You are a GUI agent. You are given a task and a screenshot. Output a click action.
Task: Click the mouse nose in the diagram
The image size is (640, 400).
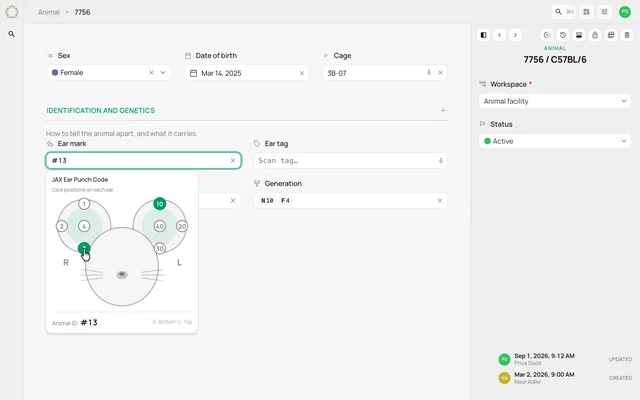coord(122,275)
